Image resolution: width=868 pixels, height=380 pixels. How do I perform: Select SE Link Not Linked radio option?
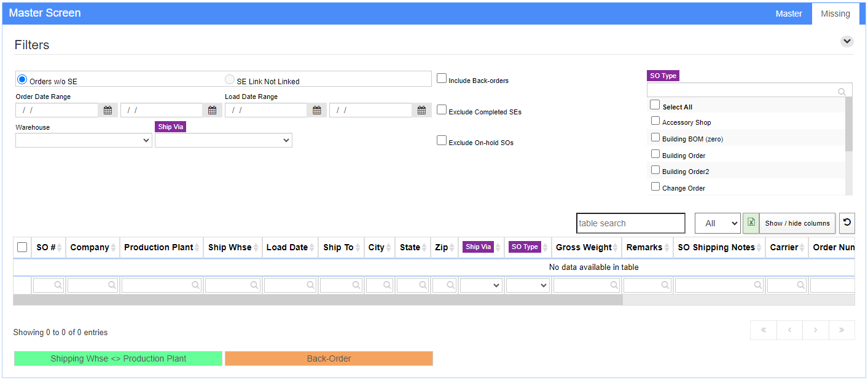coord(230,79)
